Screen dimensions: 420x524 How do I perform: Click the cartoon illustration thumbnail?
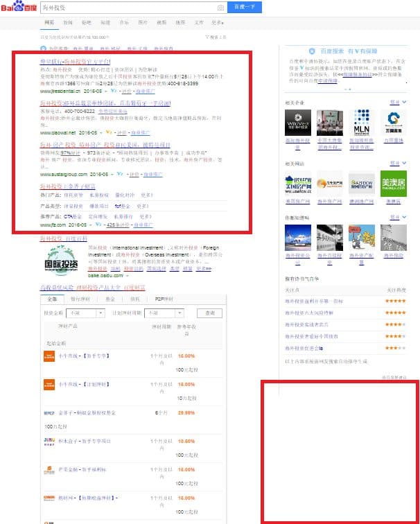[x=362, y=238]
